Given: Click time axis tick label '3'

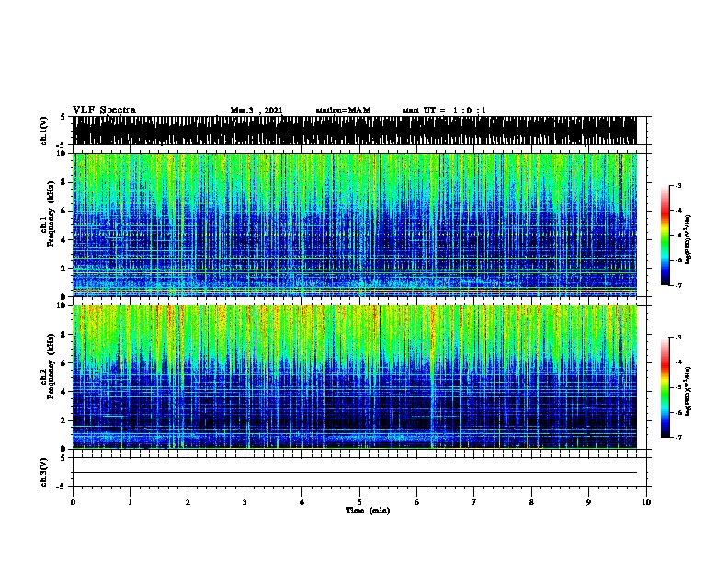Looking at the screenshot, I should [245, 501].
